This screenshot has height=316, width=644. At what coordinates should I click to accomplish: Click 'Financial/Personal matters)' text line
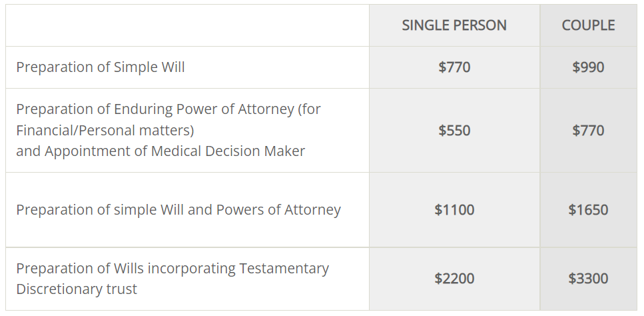[x=105, y=130]
